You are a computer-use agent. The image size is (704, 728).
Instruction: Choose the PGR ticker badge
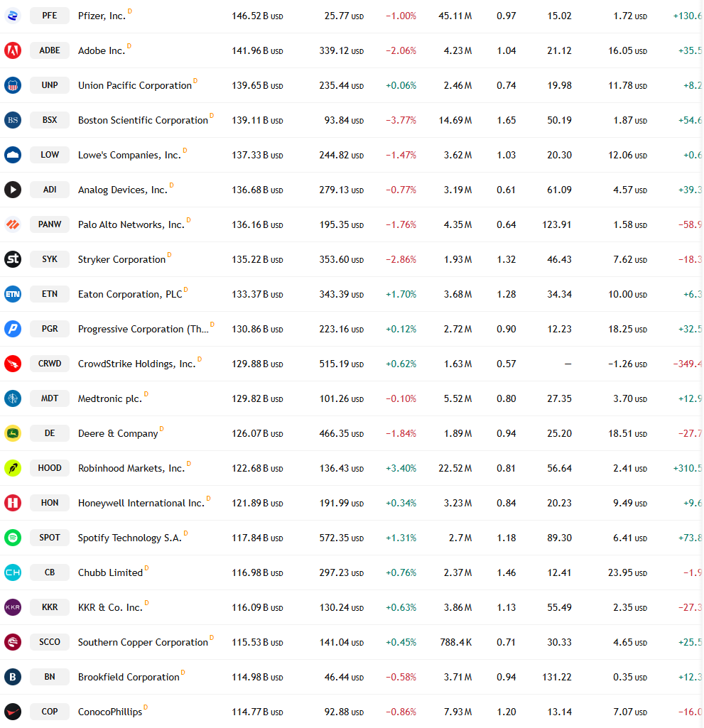click(x=50, y=329)
